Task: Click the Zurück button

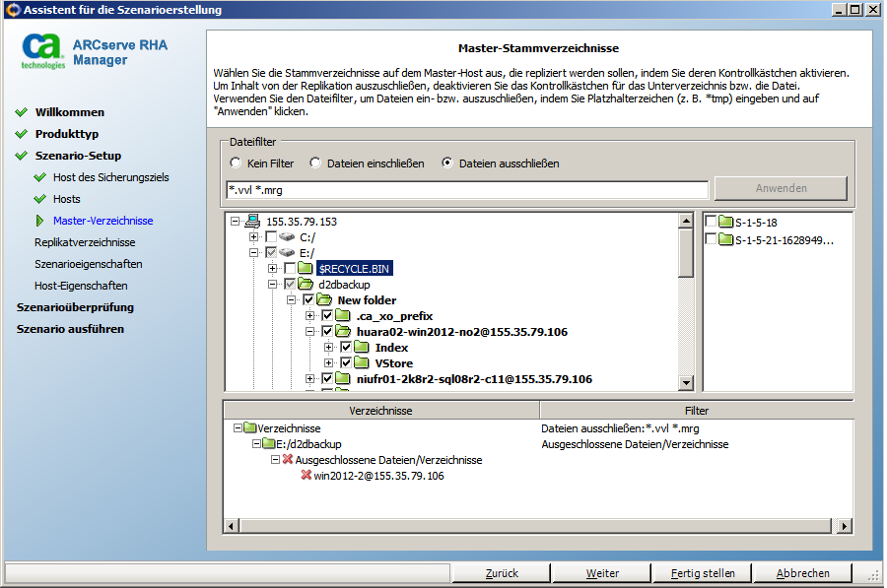Action: pos(502,573)
